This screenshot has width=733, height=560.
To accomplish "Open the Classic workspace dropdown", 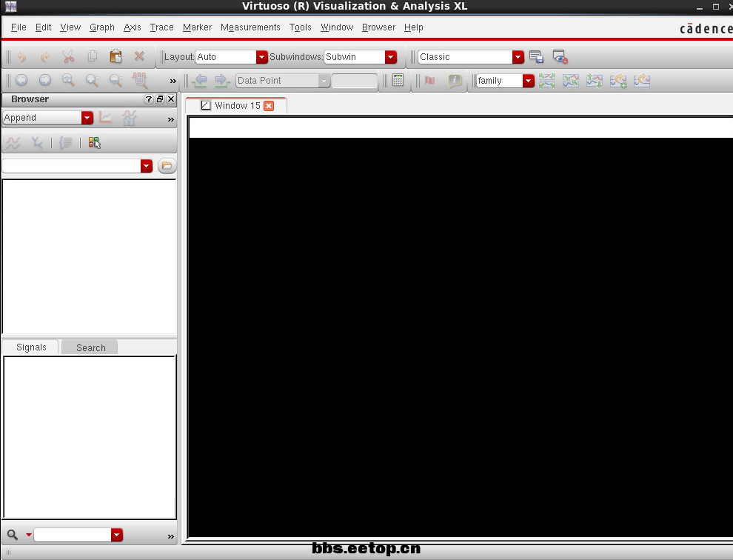I will [x=518, y=57].
